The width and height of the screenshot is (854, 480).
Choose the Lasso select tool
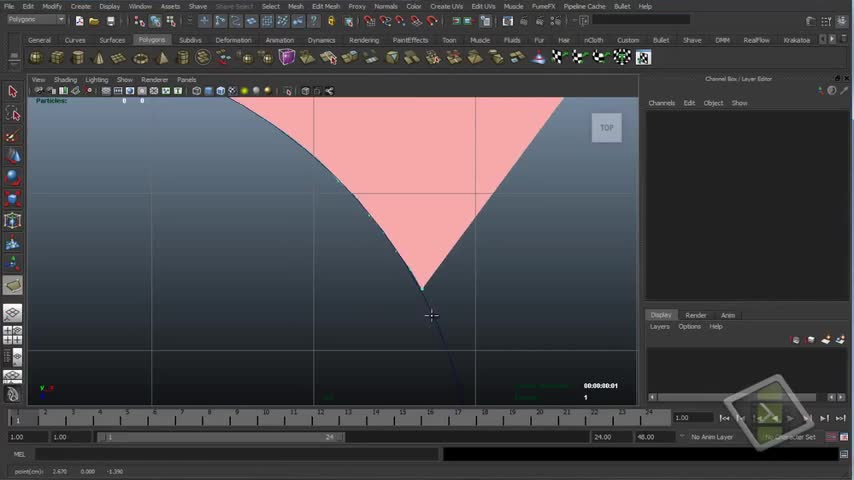pyautogui.click(x=13, y=113)
